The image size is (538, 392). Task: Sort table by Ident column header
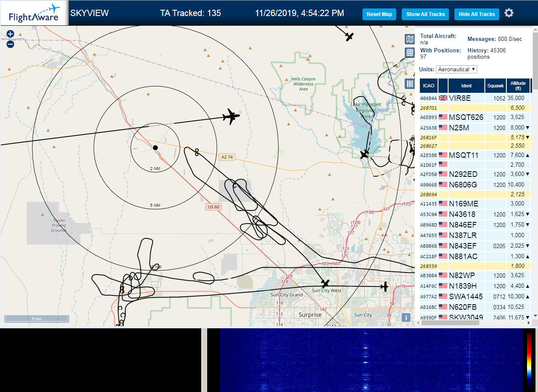(x=466, y=86)
